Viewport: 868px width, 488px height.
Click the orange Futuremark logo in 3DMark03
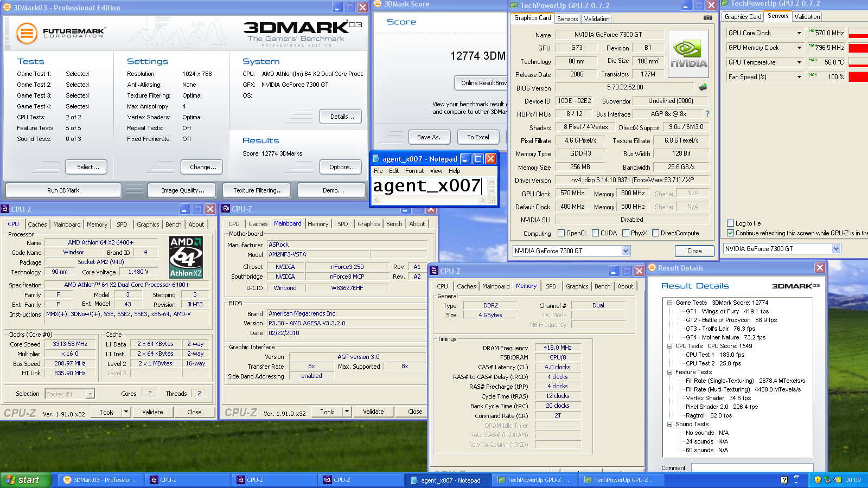tap(27, 33)
